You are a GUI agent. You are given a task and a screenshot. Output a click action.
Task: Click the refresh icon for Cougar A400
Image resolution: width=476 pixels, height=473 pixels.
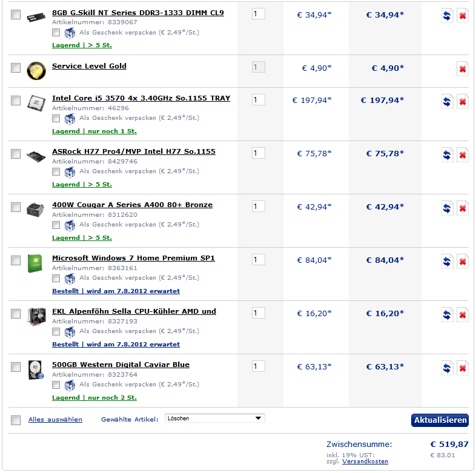tap(447, 208)
